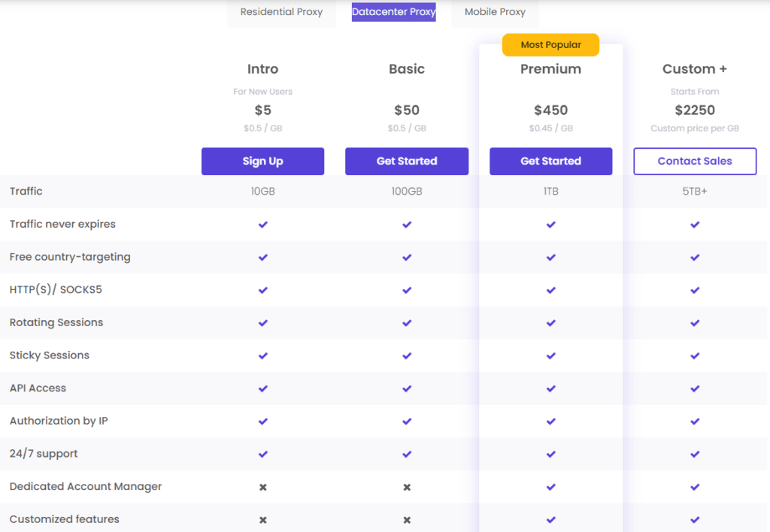Click Get Started under the Premium plan

pyautogui.click(x=551, y=161)
